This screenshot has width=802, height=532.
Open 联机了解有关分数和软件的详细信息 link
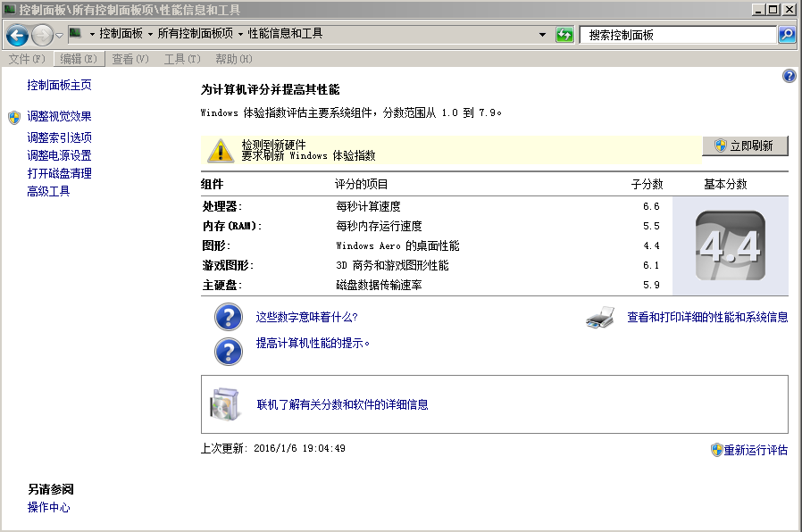tap(342, 404)
